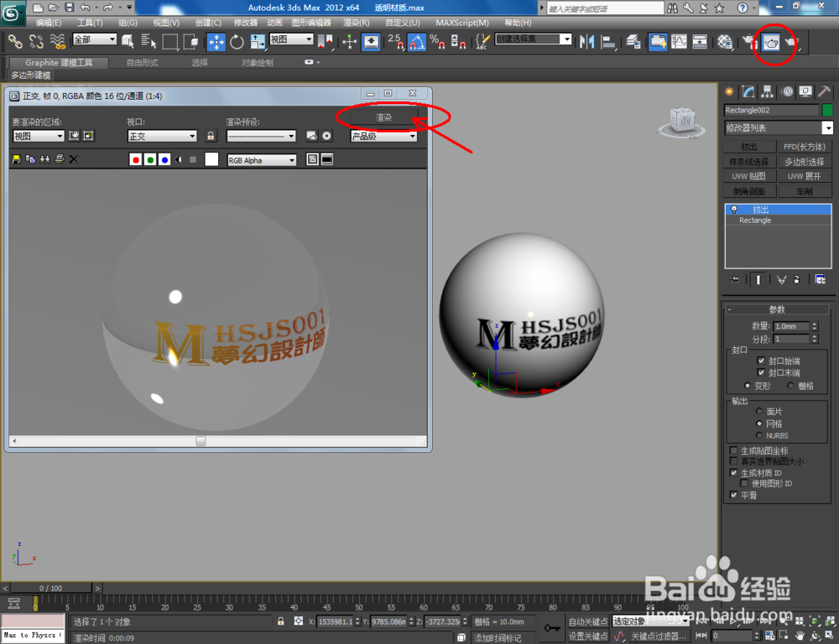This screenshot has height=644, width=839.
Task: Open the Curve Editor icon
Action: tap(679, 41)
